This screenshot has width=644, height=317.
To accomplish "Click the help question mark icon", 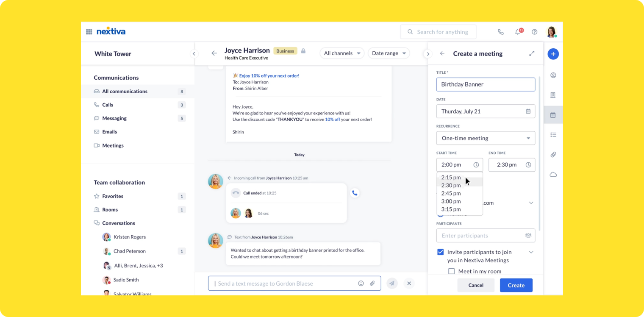I will 535,32.
